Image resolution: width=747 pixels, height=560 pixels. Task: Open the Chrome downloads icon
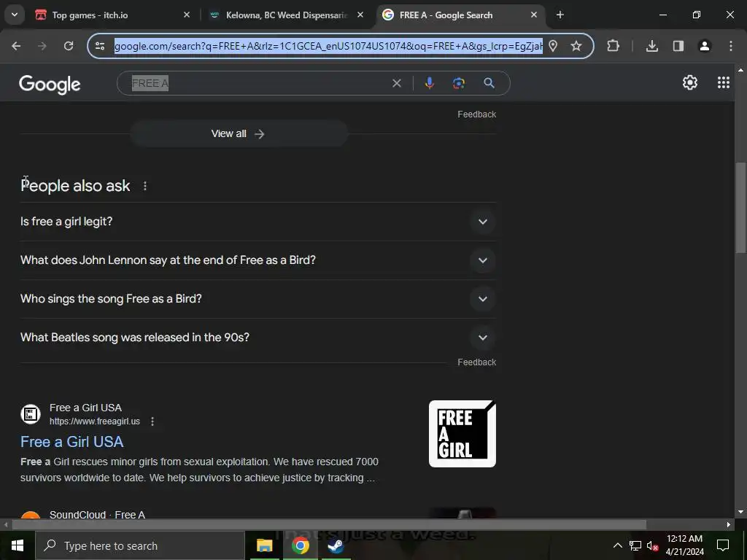(651, 46)
